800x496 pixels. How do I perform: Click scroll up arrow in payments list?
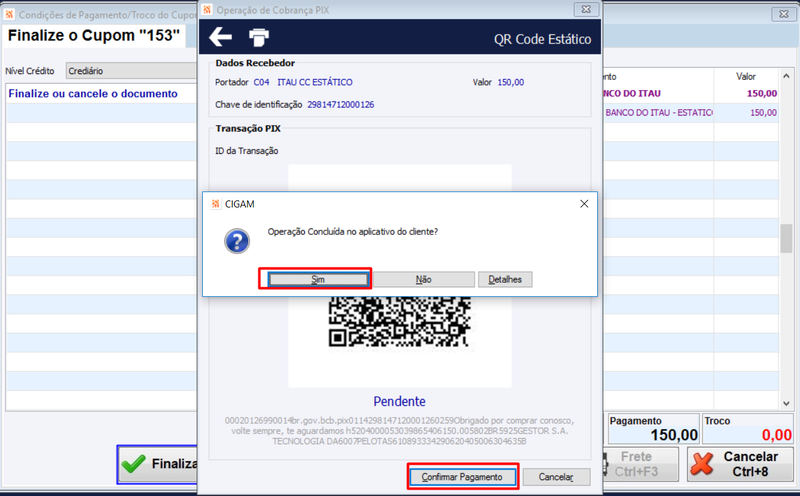(x=786, y=77)
